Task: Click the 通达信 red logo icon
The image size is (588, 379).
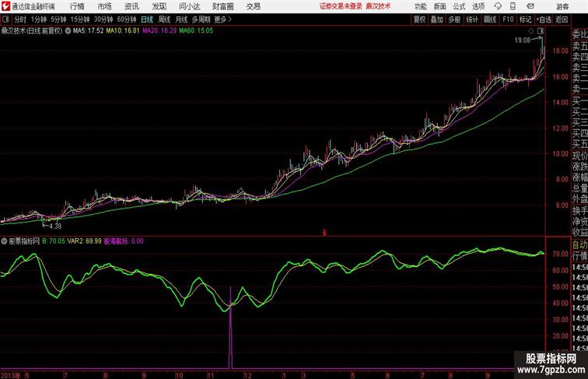Action: click(x=5, y=6)
